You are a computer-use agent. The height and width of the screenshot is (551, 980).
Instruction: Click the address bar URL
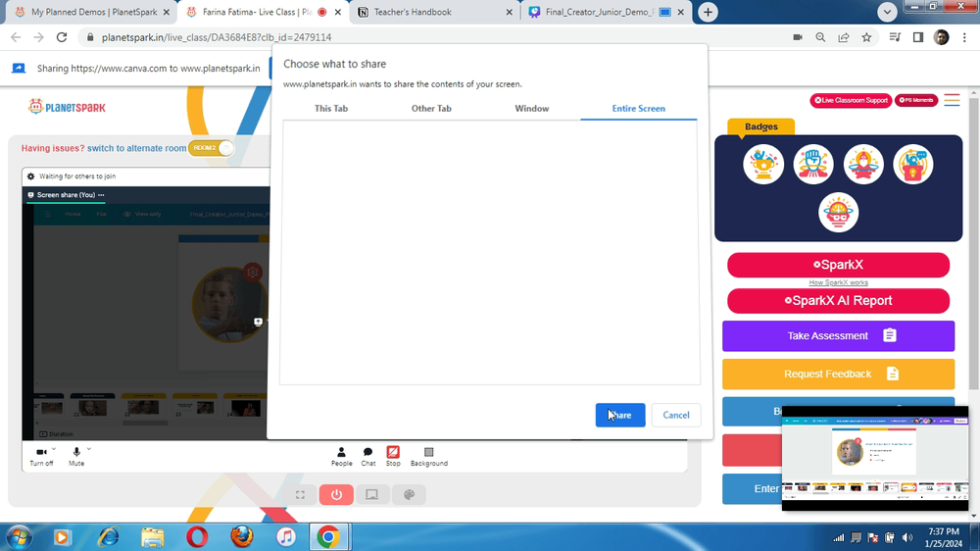217,37
